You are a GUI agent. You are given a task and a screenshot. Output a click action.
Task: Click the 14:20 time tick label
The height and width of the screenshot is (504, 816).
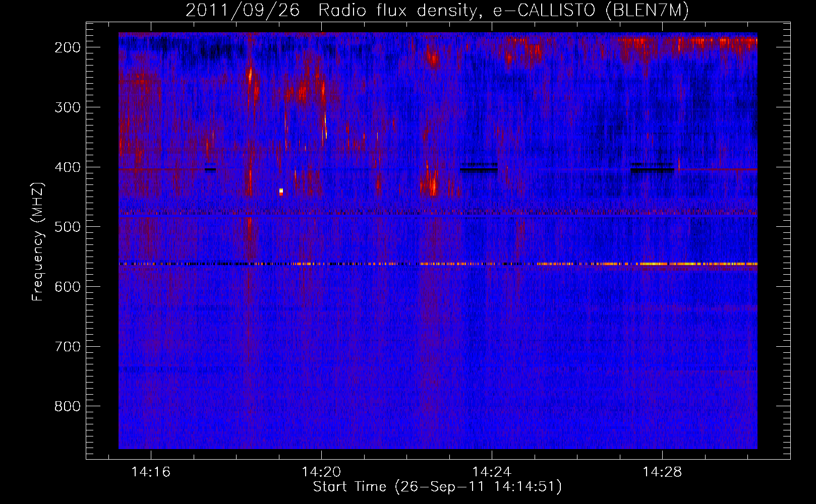[x=321, y=472]
